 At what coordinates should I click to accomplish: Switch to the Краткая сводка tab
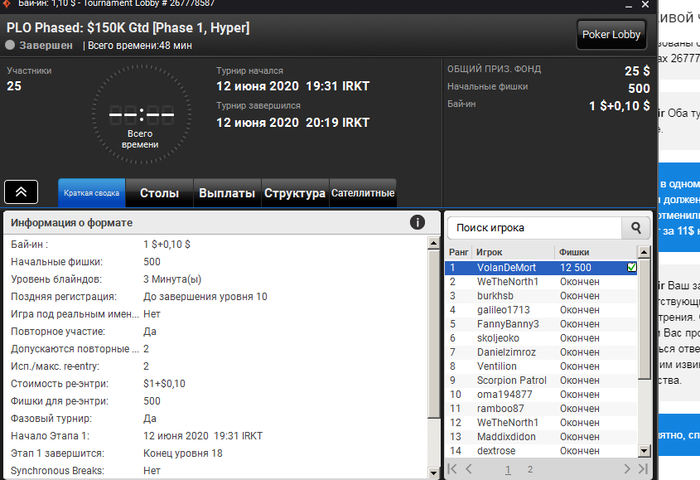click(92, 193)
